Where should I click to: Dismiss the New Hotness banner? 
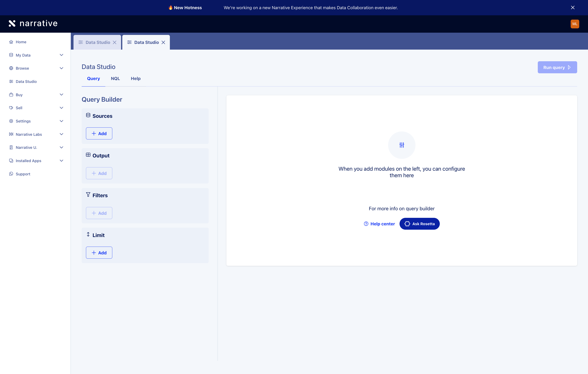(573, 8)
